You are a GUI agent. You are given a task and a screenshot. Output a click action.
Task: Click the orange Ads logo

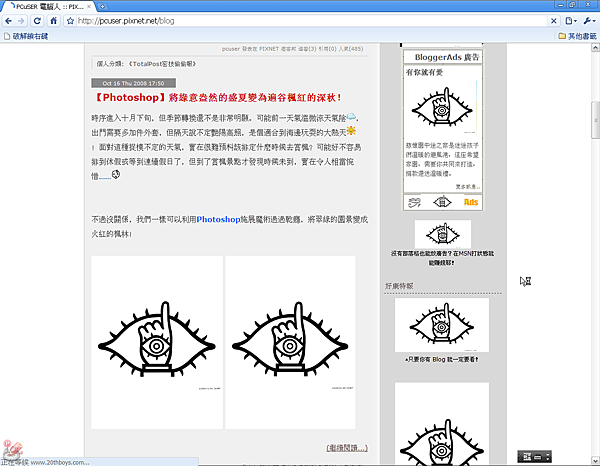click(x=471, y=202)
